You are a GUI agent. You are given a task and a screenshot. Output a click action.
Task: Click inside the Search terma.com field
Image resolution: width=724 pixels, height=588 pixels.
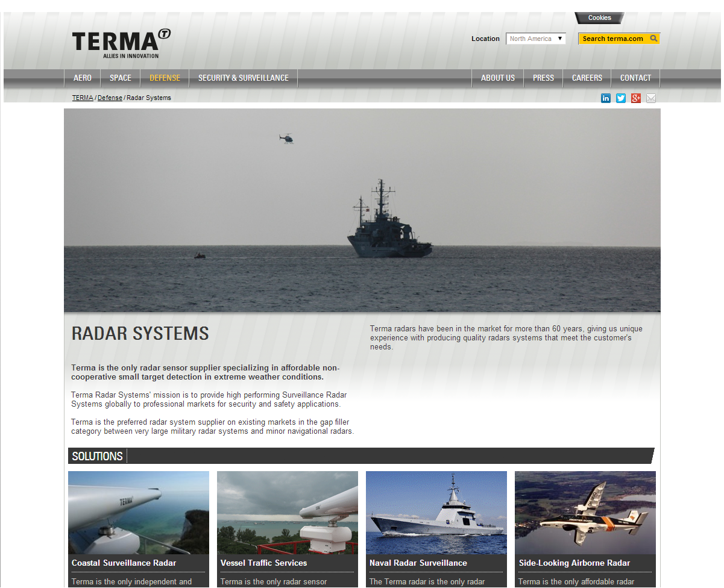pyautogui.click(x=609, y=38)
